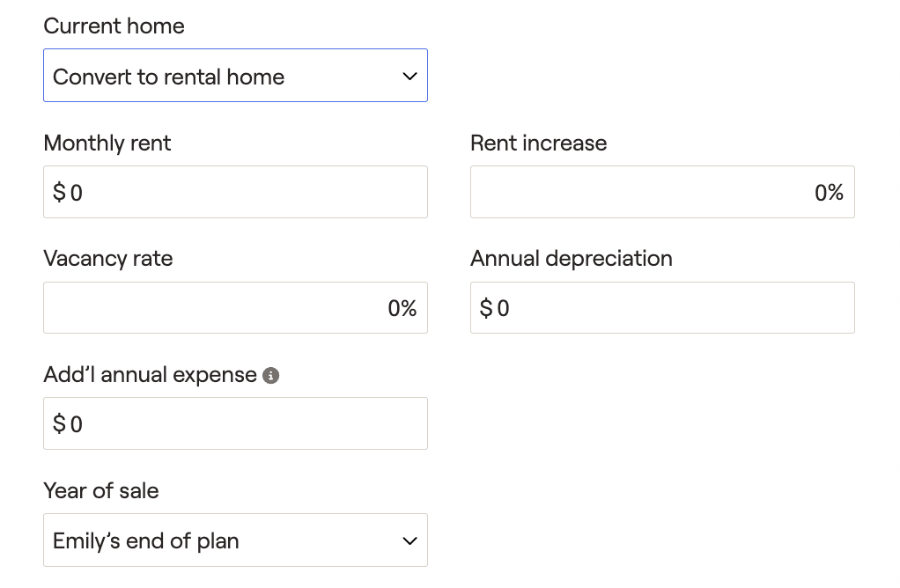
Task: Click the dollar sign in Annual depreciation
Action: (x=486, y=308)
